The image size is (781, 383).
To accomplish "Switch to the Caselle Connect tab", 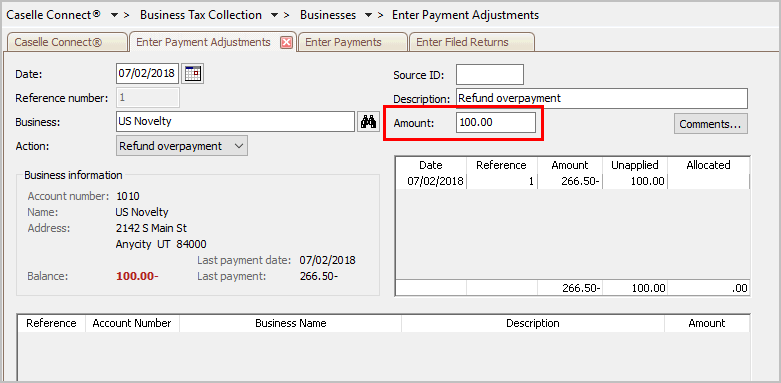I will [x=67, y=42].
